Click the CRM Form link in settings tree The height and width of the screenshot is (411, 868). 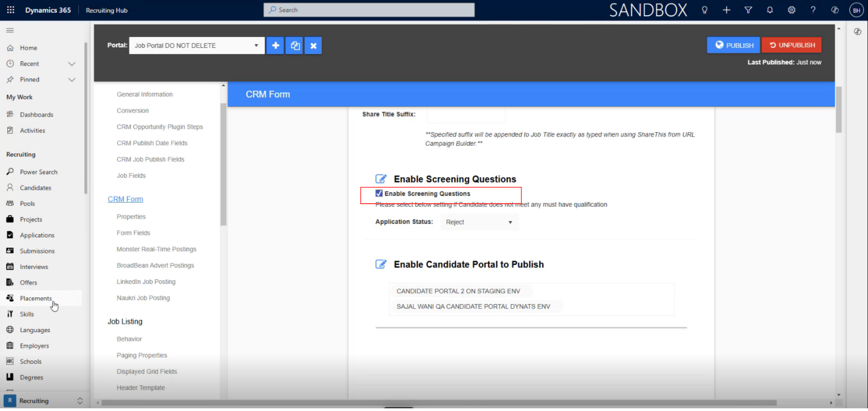point(125,199)
